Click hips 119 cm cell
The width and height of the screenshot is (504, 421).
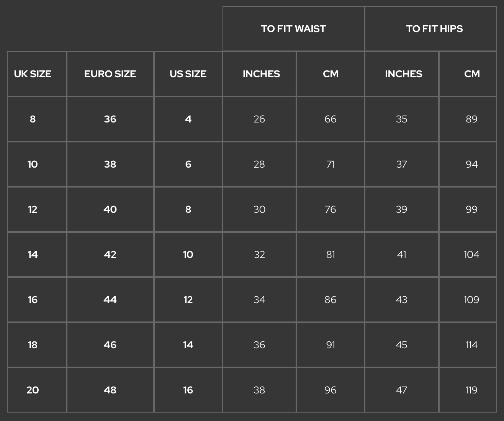tap(471, 390)
